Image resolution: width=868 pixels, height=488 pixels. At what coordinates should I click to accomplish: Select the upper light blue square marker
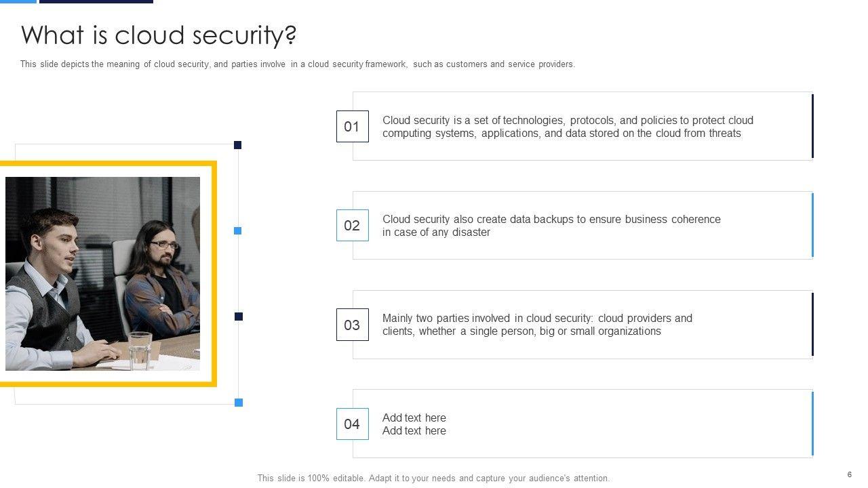point(237,230)
